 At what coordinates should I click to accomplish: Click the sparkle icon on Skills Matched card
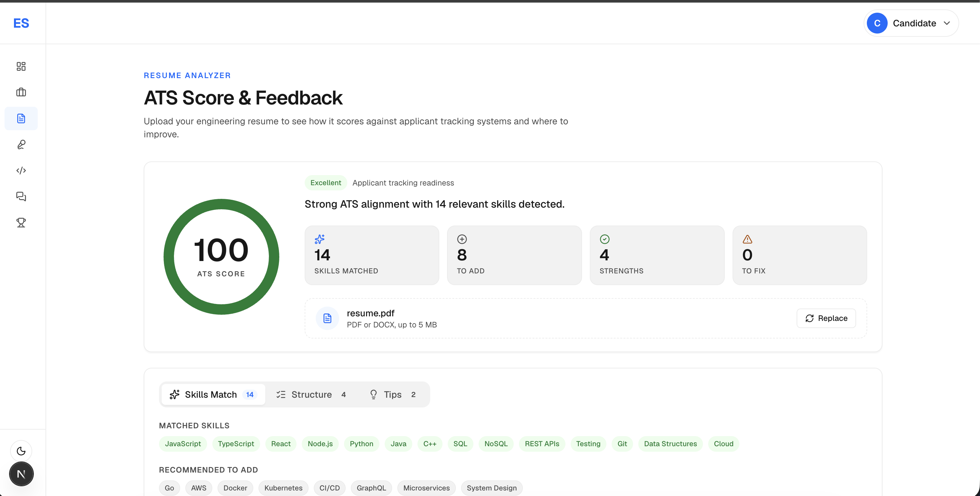(x=320, y=239)
